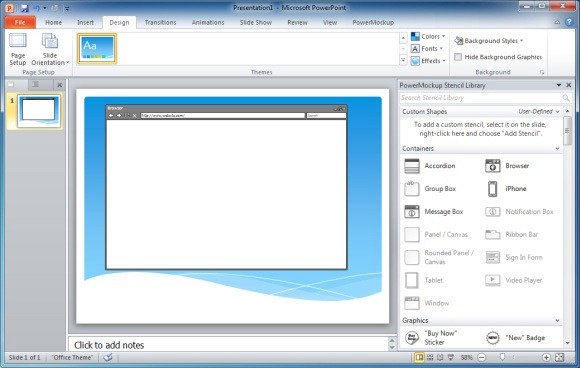Switch to the Slides thumbnail pane tab

pos(11,85)
